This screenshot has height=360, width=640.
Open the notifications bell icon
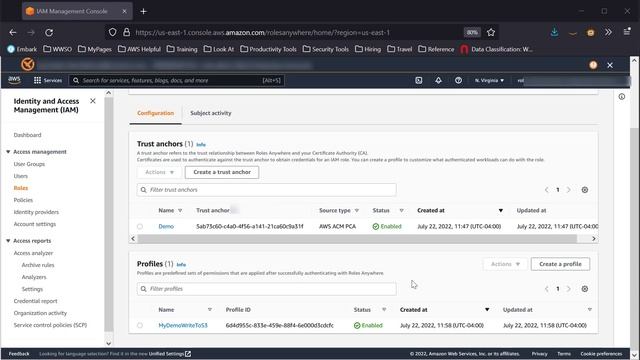pos(438,80)
